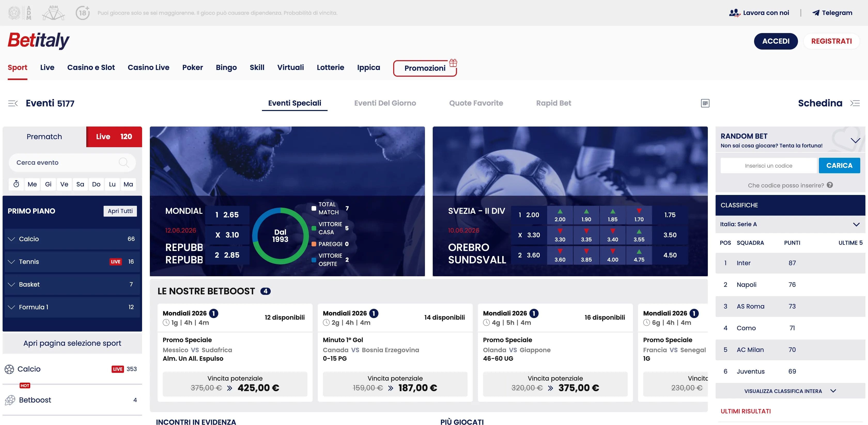The width and height of the screenshot is (868, 425).
Task: Click the clock icon on Messico VS Sudafrica card
Action: pyautogui.click(x=166, y=322)
